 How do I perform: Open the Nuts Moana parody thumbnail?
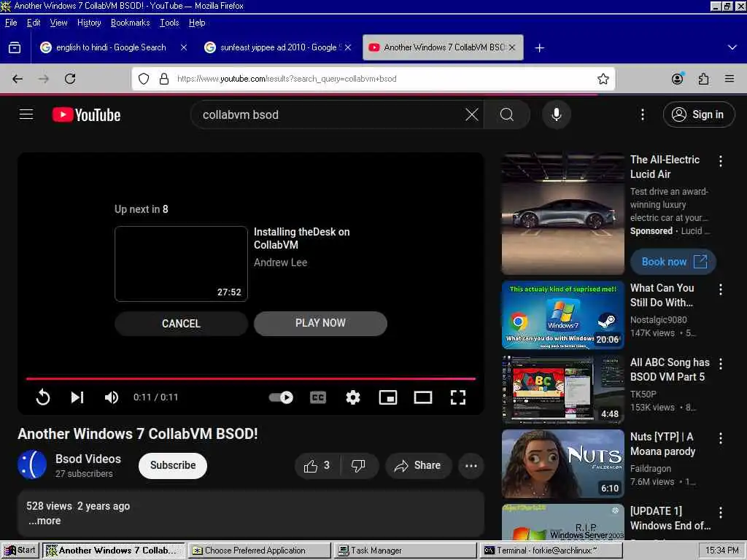click(562, 464)
